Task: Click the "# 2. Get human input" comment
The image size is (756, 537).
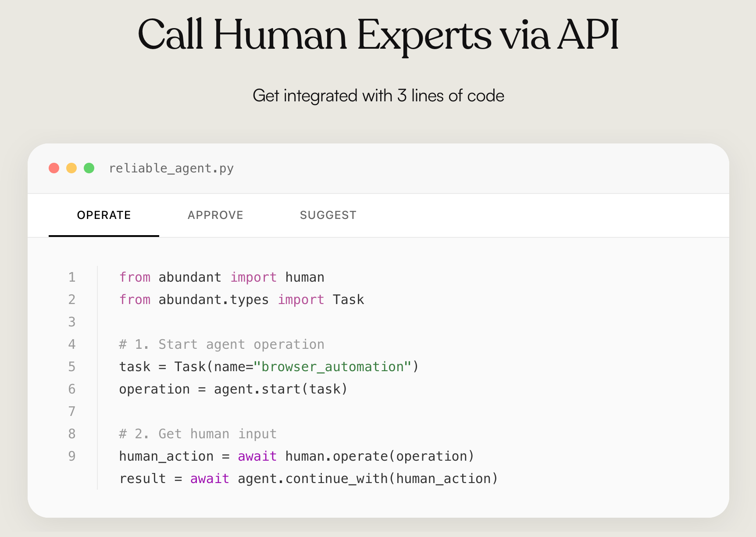Action: pyautogui.click(x=198, y=434)
